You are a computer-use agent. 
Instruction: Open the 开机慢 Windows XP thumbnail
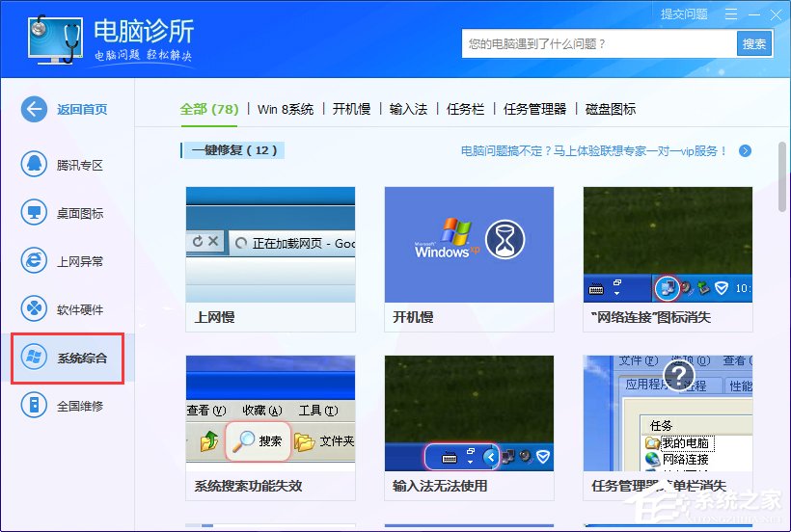(469, 245)
